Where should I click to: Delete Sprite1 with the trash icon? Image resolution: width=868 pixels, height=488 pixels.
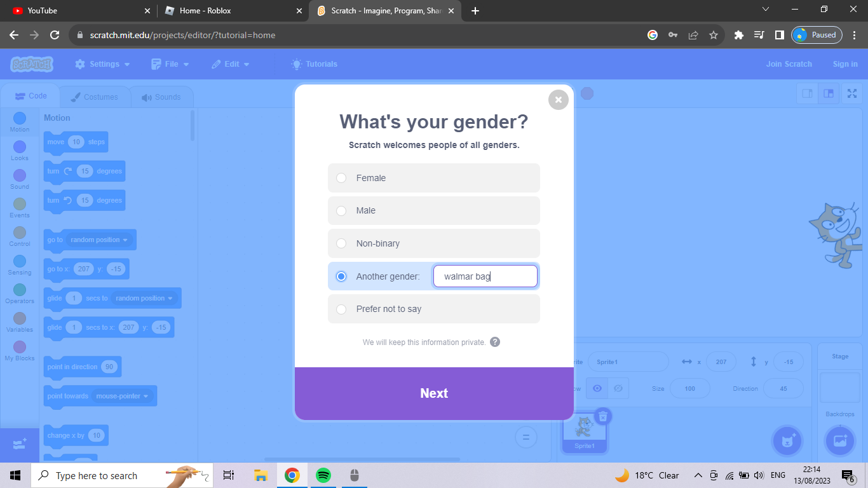pyautogui.click(x=603, y=416)
